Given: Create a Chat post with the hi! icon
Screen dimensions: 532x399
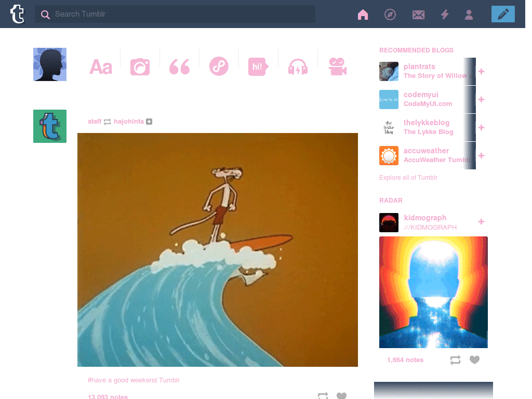Looking at the screenshot, I should (258, 66).
